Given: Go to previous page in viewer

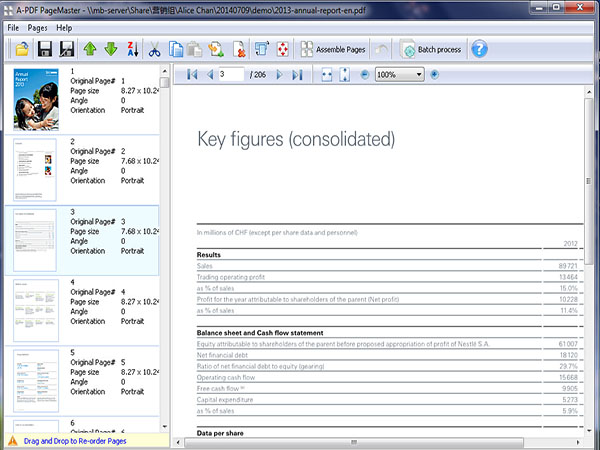Looking at the screenshot, I should [x=210, y=75].
